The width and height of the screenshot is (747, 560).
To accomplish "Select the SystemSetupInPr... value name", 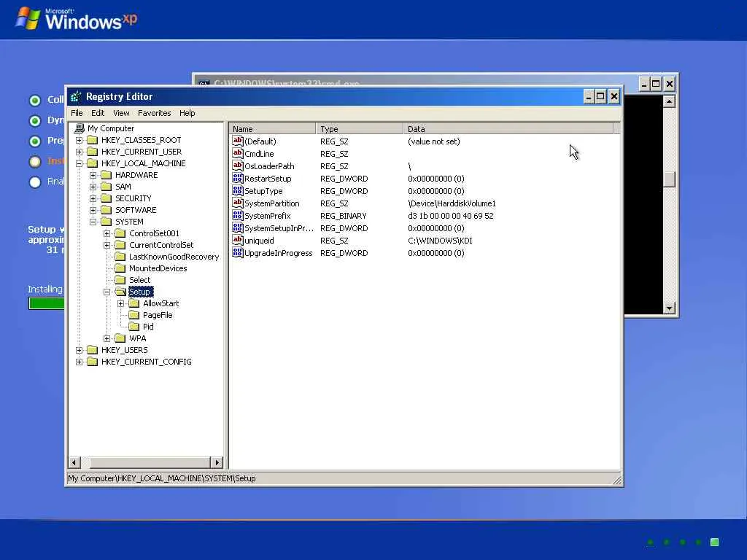I will 279,228.
